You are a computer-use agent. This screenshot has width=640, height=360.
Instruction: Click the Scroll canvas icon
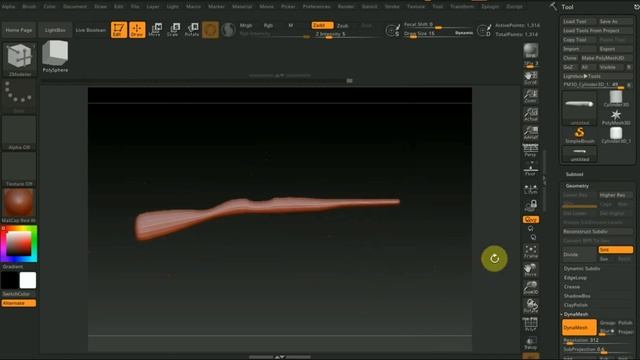click(x=531, y=78)
